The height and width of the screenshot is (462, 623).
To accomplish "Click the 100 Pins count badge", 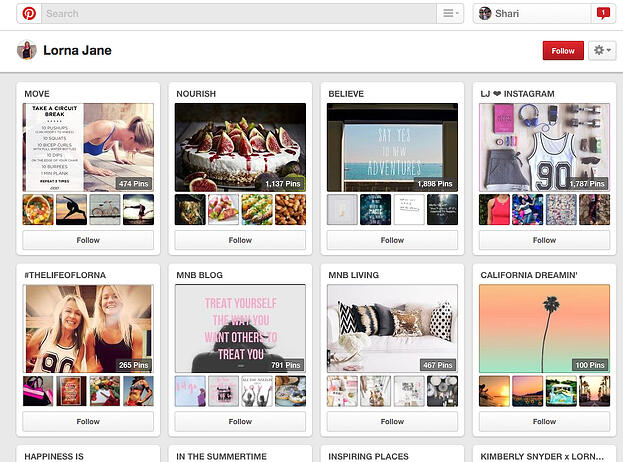I will click(590, 365).
